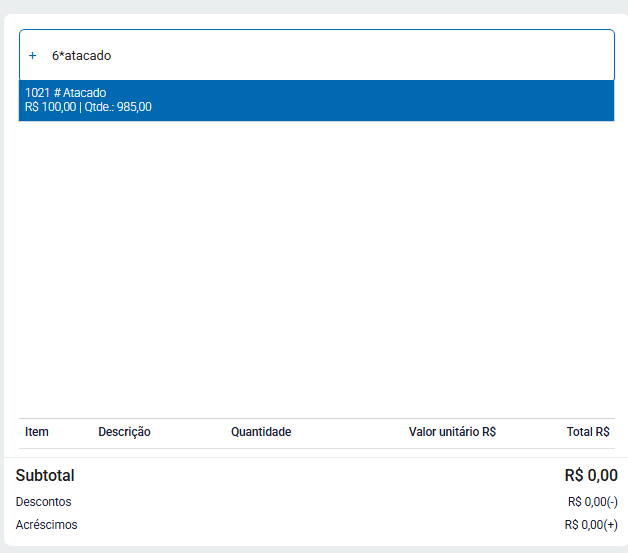Click the bold Subtotal R$ 0,00 amount
The height and width of the screenshot is (553, 628).
[590, 476]
